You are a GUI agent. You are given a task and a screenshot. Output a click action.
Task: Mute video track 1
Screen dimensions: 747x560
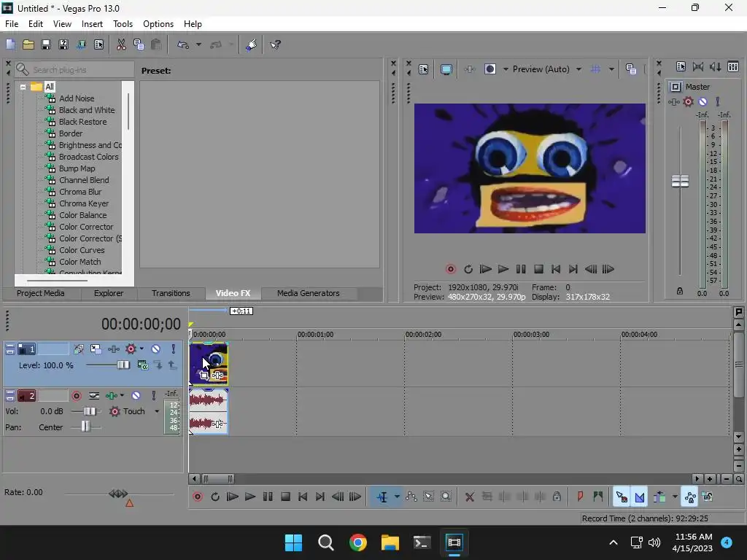[156, 349]
